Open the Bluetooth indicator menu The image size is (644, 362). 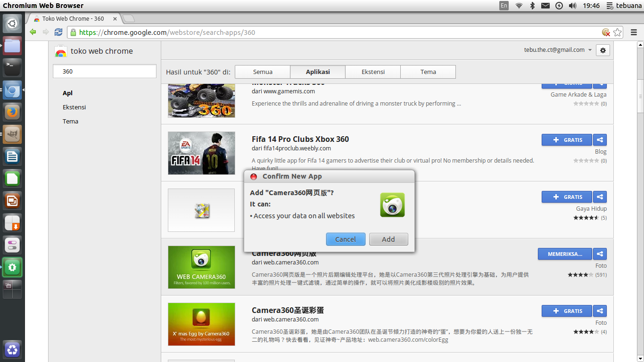tap(532, 6)
